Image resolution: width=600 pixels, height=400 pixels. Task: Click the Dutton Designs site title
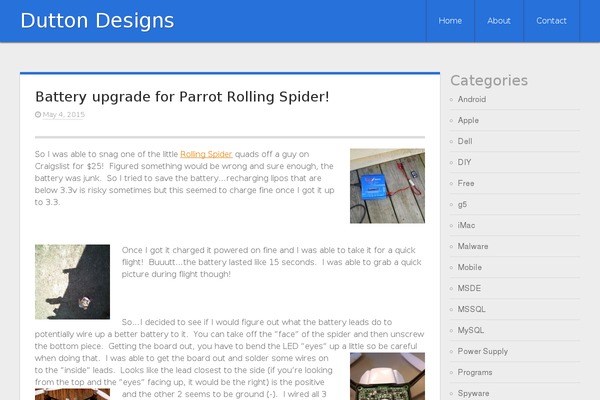97,21
